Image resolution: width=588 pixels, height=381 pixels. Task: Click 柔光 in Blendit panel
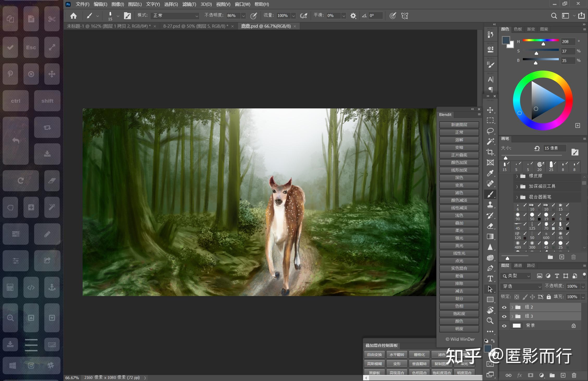[x=459, y=231]
